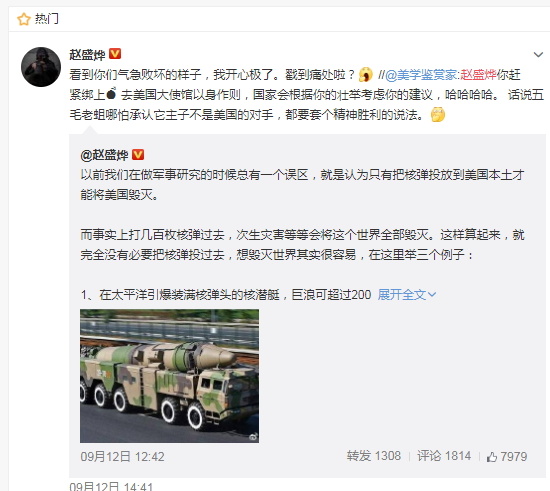The width and height of the screenshot is (550, 491).
Task: Click the red 赵盛烨 name in the repost text
Action: (478, 75)
